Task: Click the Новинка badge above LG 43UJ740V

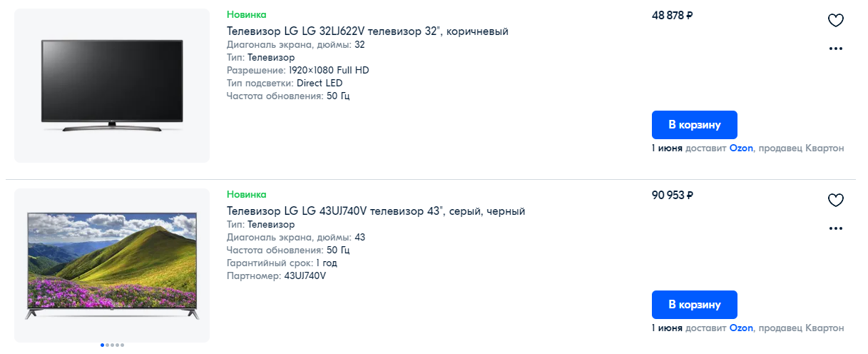Action: coord(247,194)
